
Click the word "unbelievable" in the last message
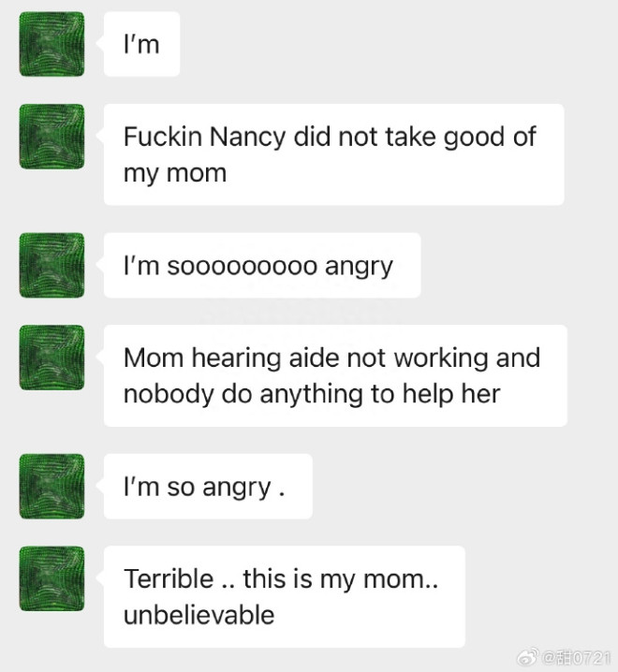[x=199, y=615]
